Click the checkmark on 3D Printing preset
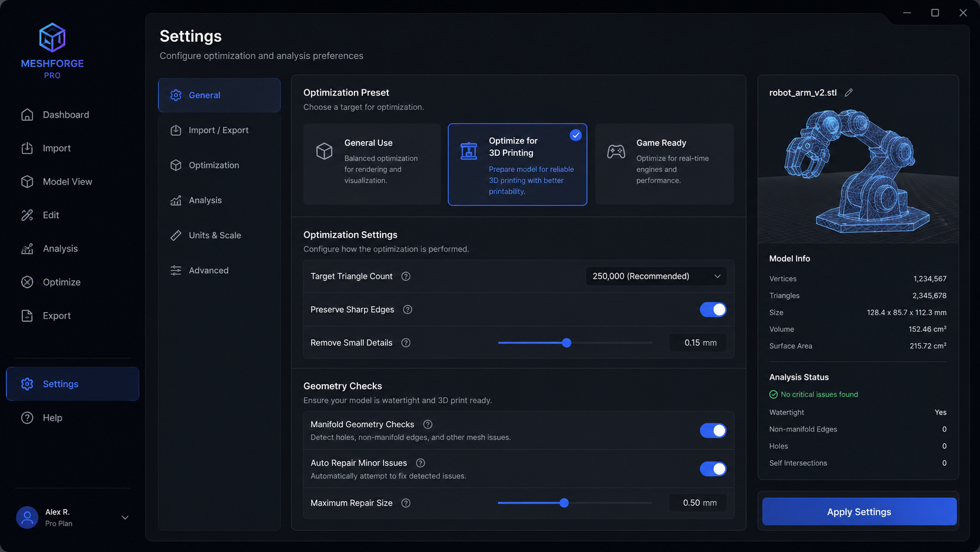 [x=576, y=135]
